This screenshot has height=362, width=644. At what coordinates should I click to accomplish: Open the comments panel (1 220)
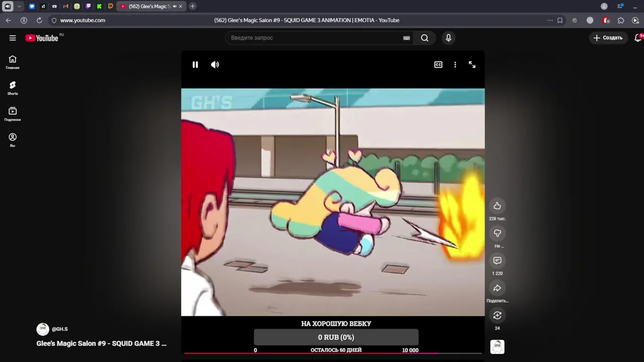[497, 260]
